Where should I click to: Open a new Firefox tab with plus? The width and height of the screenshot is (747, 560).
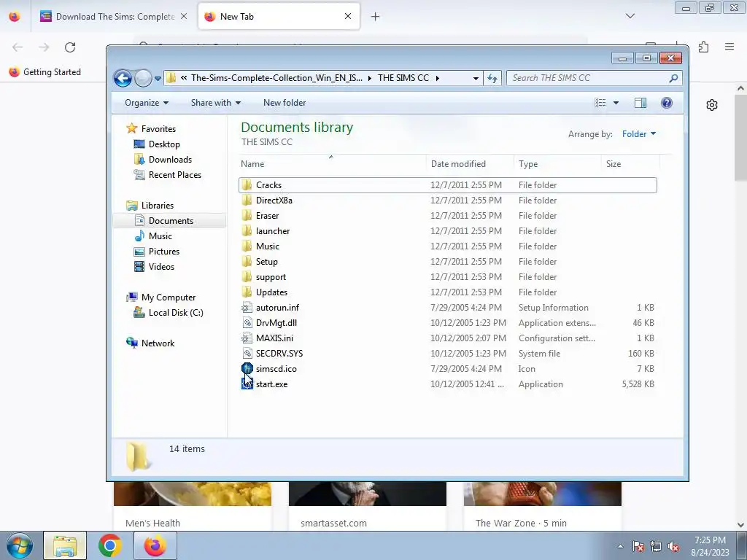[376, 17]
